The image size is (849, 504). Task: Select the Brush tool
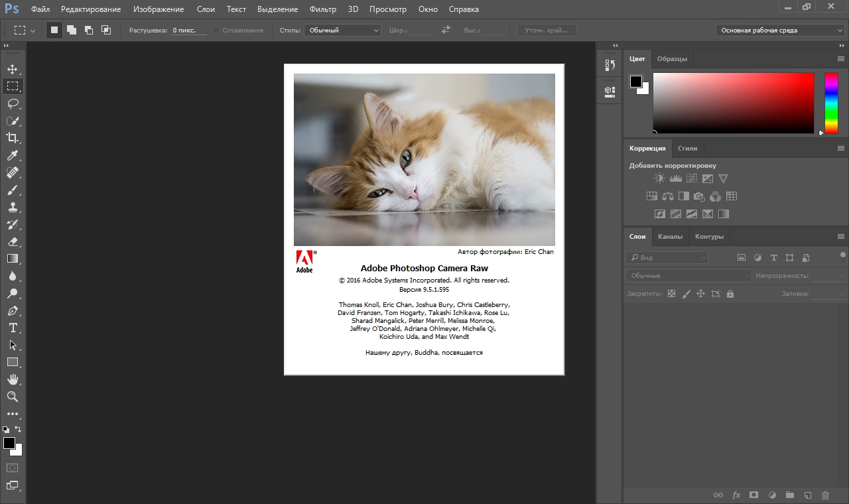point(13,190)
